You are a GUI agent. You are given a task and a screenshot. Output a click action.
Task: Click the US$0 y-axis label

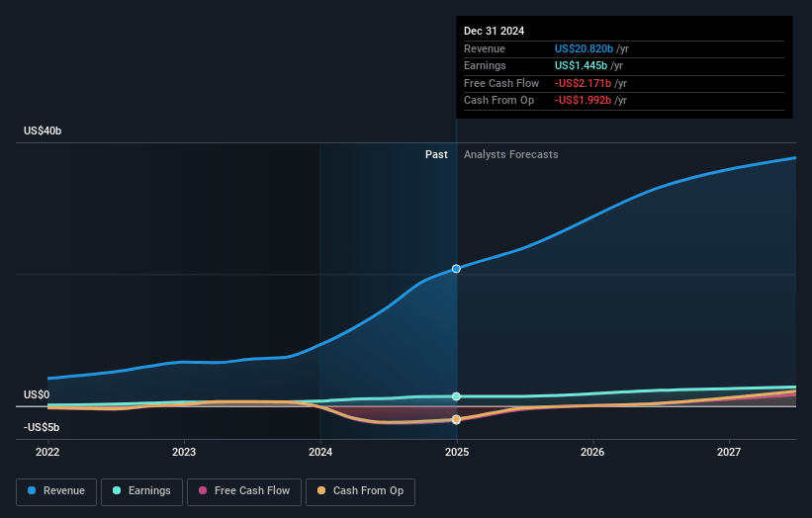[x=37, y=394]
